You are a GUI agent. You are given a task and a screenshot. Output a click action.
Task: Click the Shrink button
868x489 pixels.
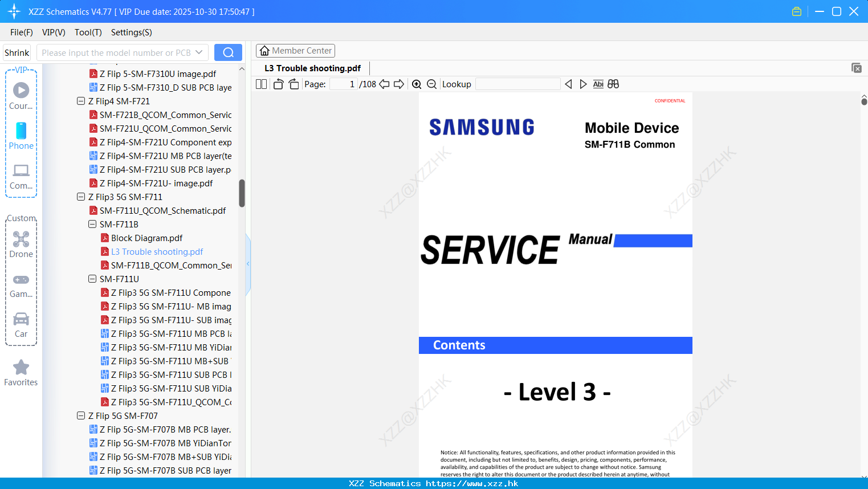point(17,52)
